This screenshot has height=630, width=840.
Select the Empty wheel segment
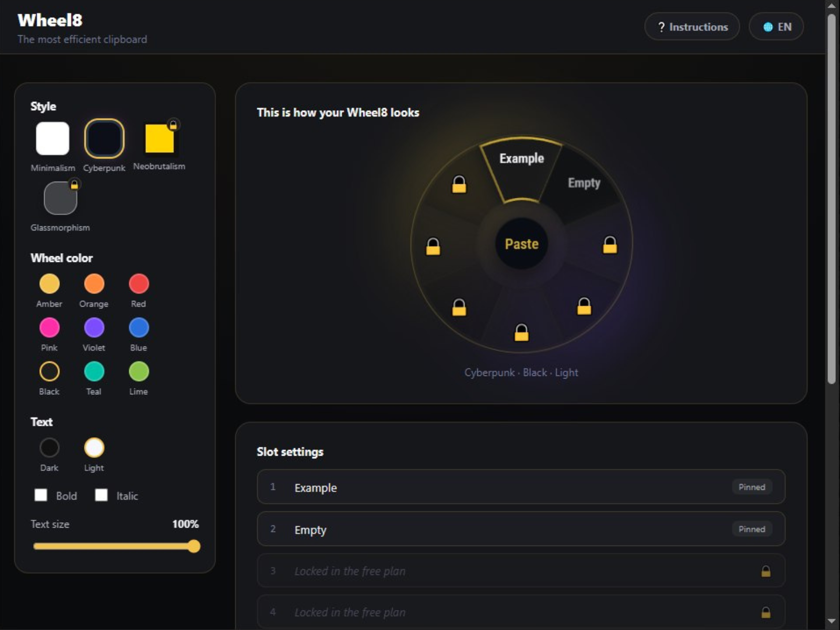point(584,183)
